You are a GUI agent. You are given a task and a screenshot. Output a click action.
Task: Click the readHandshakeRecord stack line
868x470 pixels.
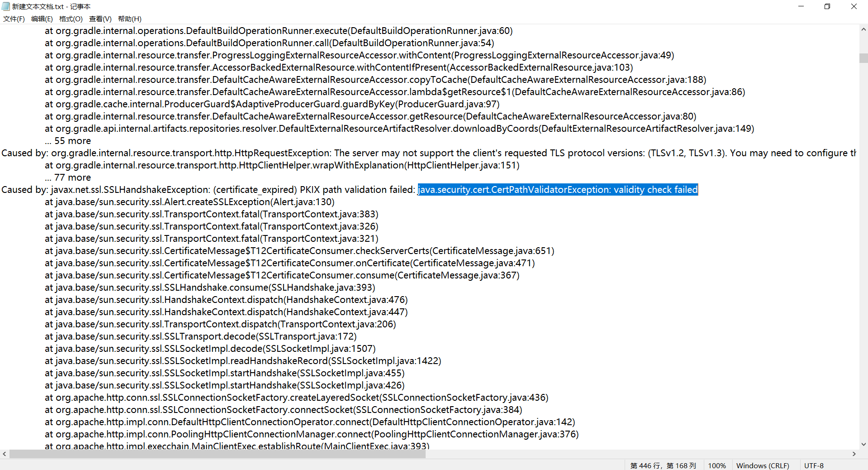(x=243, y=361)
